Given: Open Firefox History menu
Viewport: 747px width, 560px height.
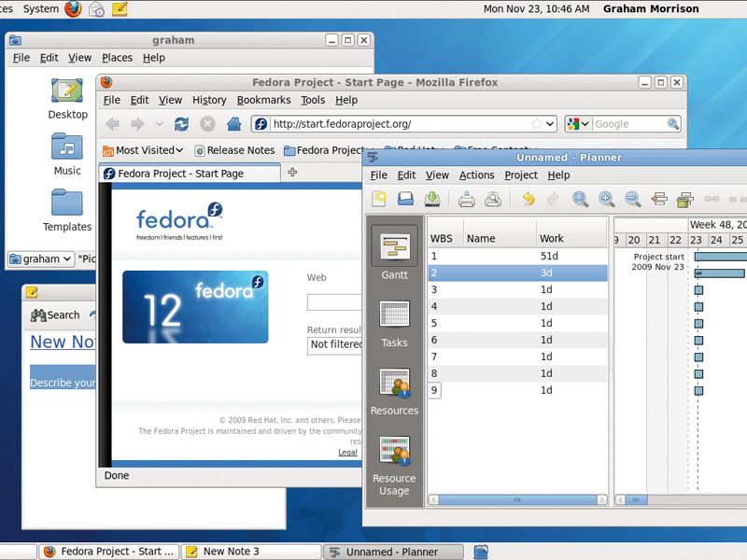Looking at the screenshot, I should (209, 100).
